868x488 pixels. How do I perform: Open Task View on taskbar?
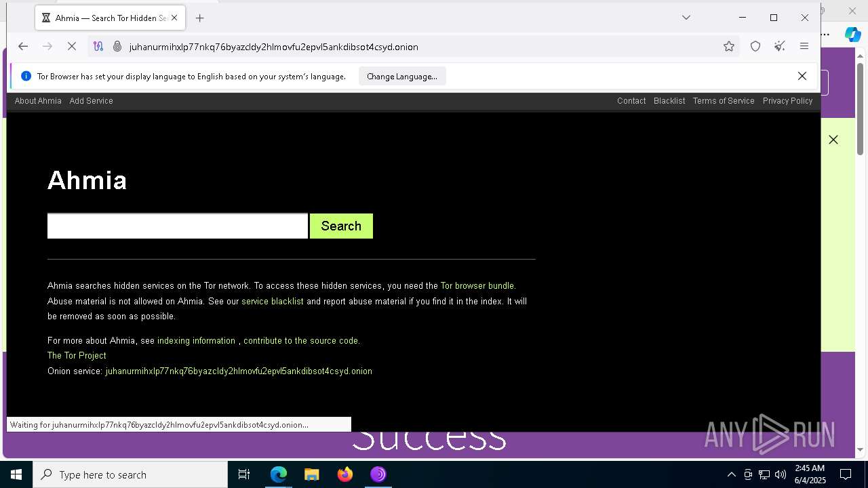[244, 474]
